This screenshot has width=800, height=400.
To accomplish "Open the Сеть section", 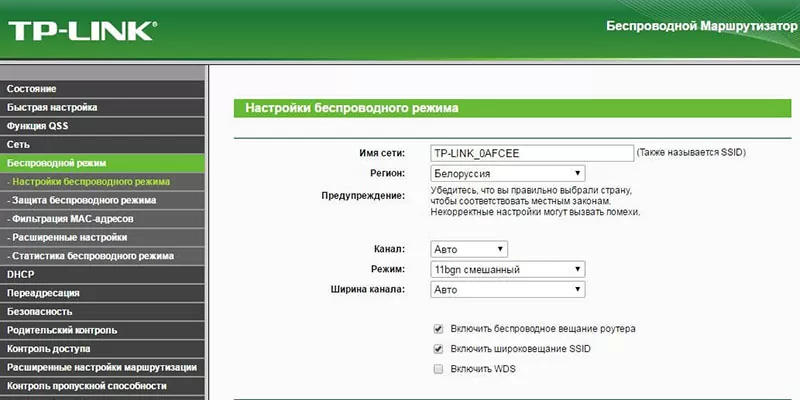I will [x=102, y=144].
